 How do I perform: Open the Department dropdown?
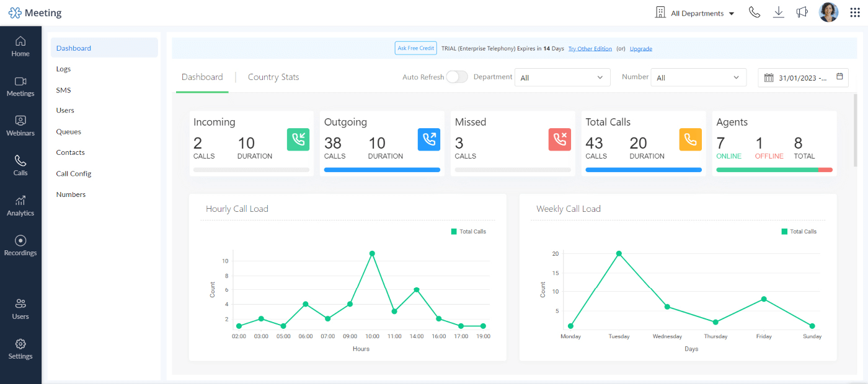(562, 77)
